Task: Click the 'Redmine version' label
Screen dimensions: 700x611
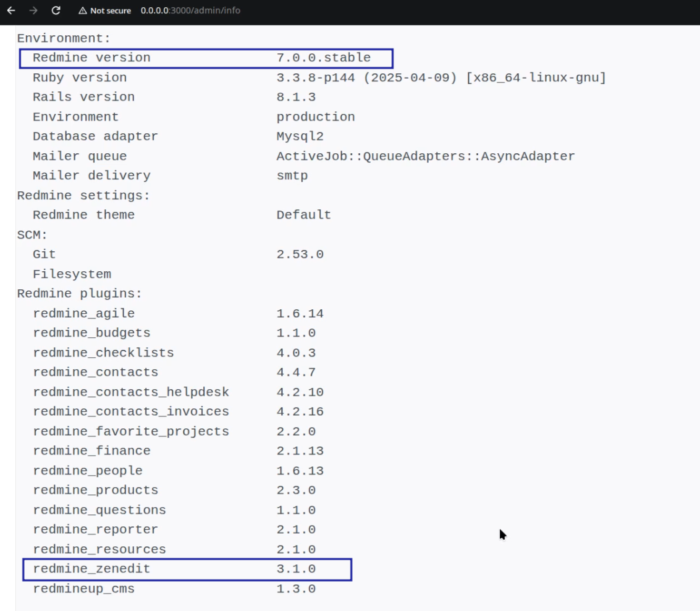Action: (91, 57)
